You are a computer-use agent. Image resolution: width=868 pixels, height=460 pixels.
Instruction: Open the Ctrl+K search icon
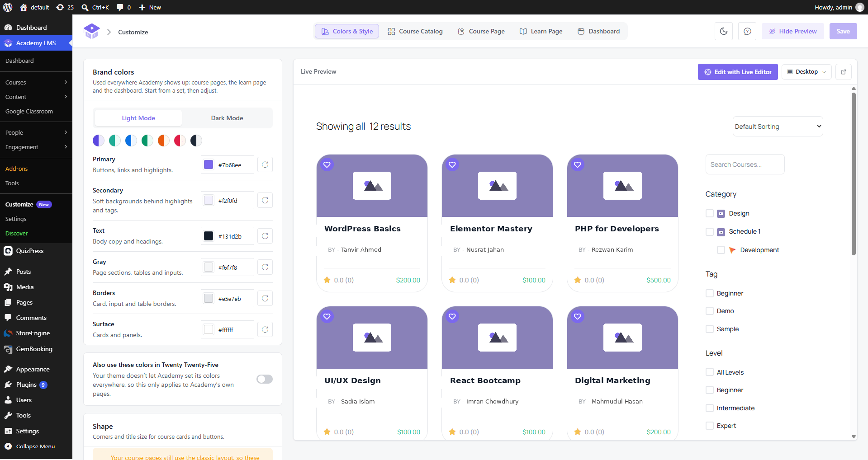pos(85,7)
